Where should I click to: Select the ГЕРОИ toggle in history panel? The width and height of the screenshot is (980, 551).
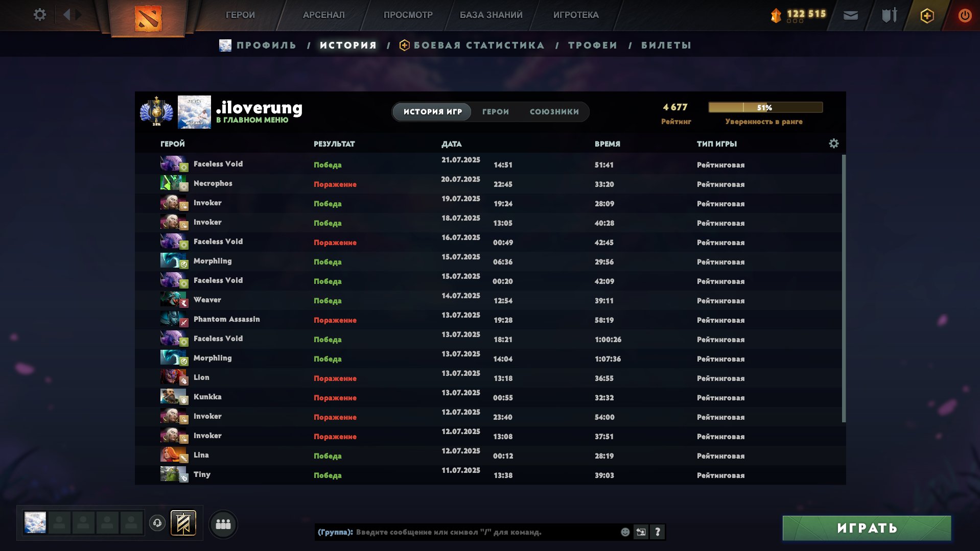[495, 111]
